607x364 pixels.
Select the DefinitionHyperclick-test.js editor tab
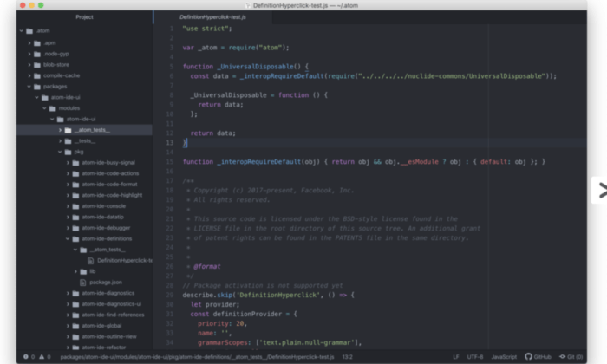point(214,16)
